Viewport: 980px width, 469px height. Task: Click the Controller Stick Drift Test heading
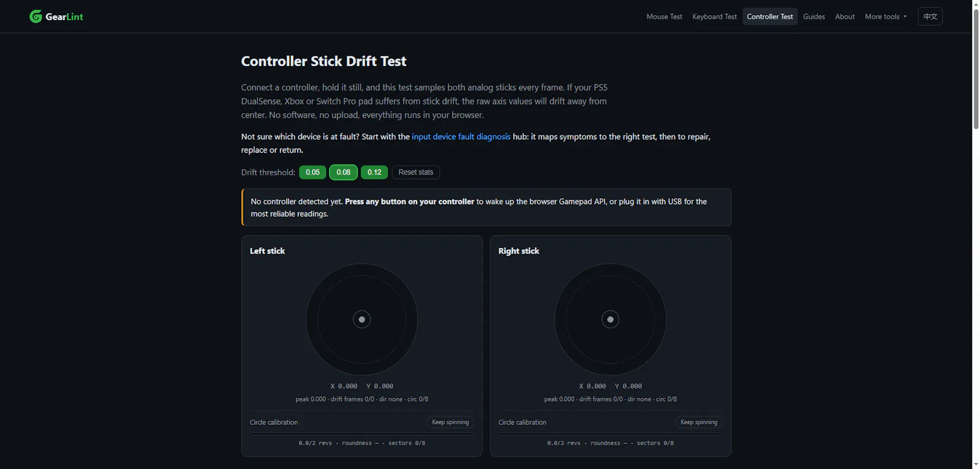point(323,61)
